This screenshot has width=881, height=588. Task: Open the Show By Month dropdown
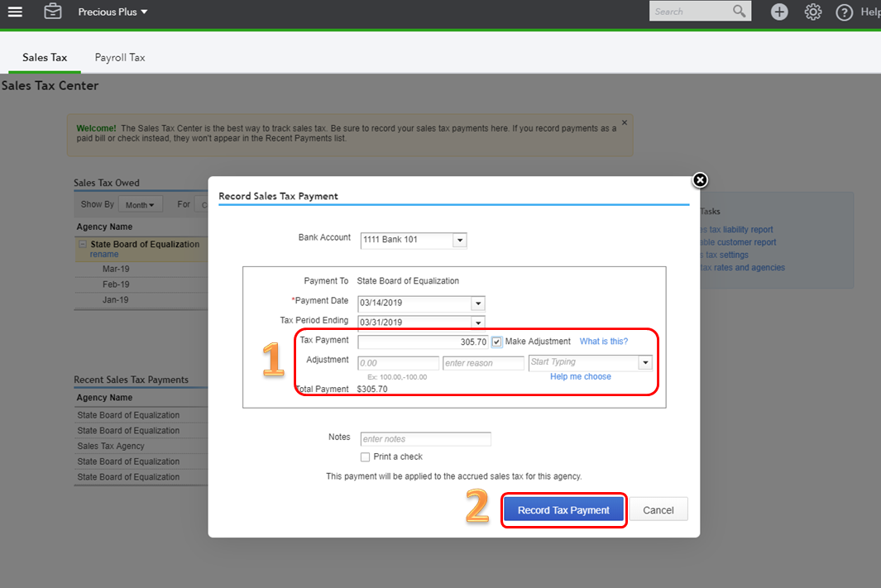[141, 203]
